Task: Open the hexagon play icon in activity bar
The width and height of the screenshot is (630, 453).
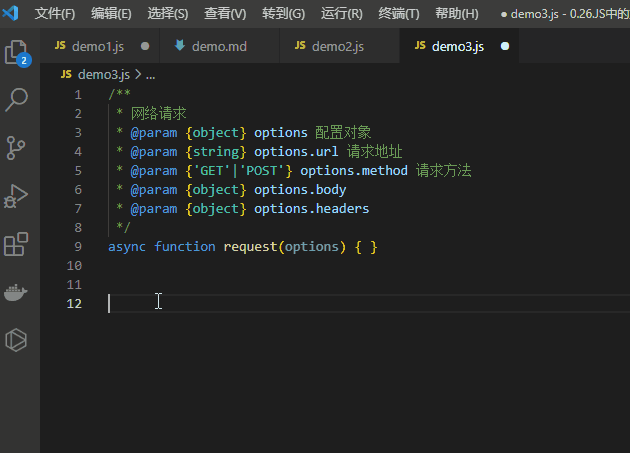Action: pos(16,340)
